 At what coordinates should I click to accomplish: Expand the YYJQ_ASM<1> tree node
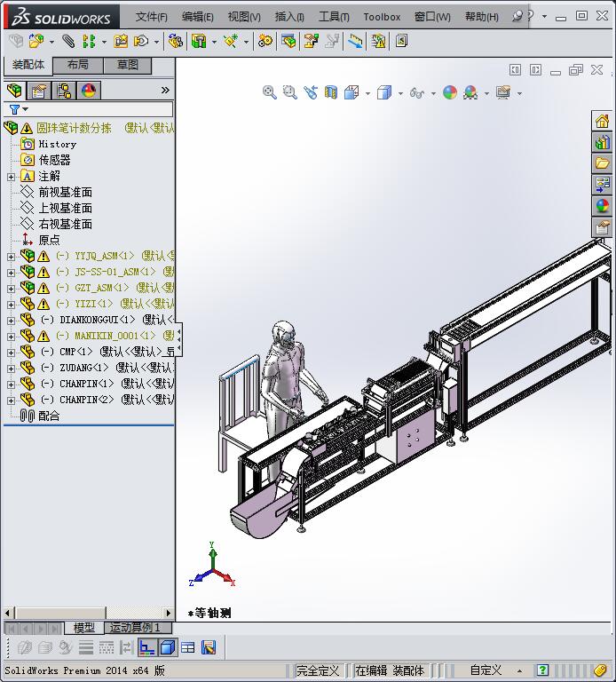click(x=11, y=257)
